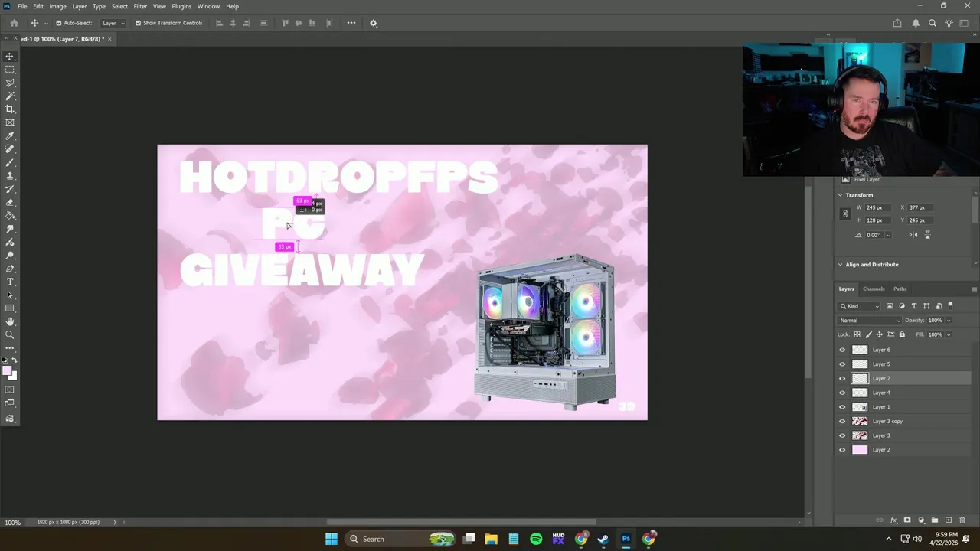This screenshot has width=980, height=551.
Task: Open the options bar gear settings
Action: [374, 23]
